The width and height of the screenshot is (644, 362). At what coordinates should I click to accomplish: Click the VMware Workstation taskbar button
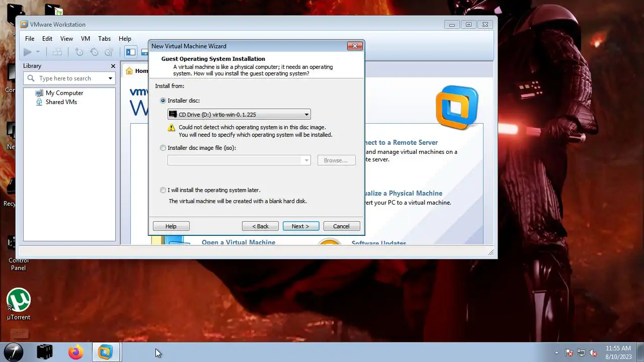(106, 352)
